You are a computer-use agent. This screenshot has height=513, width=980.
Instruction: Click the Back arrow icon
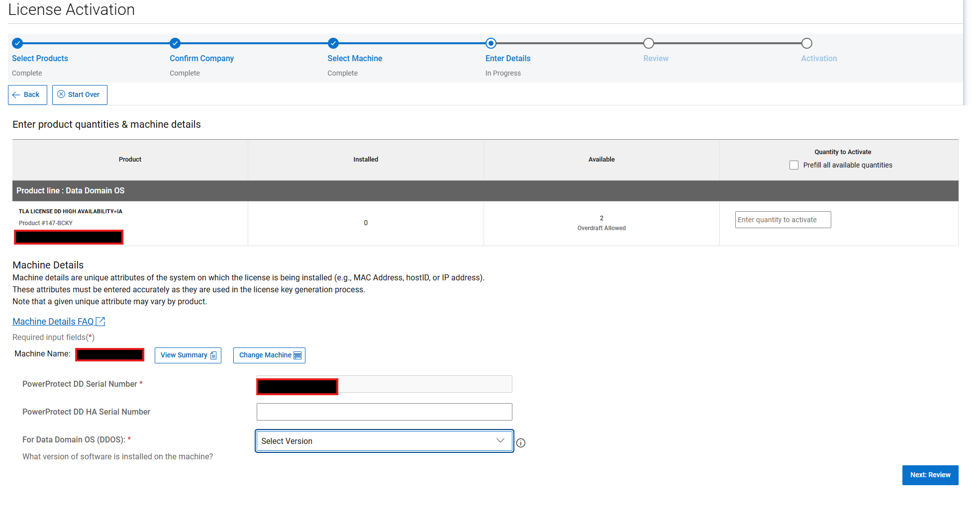pyautogui.click(x=18, y=94)
